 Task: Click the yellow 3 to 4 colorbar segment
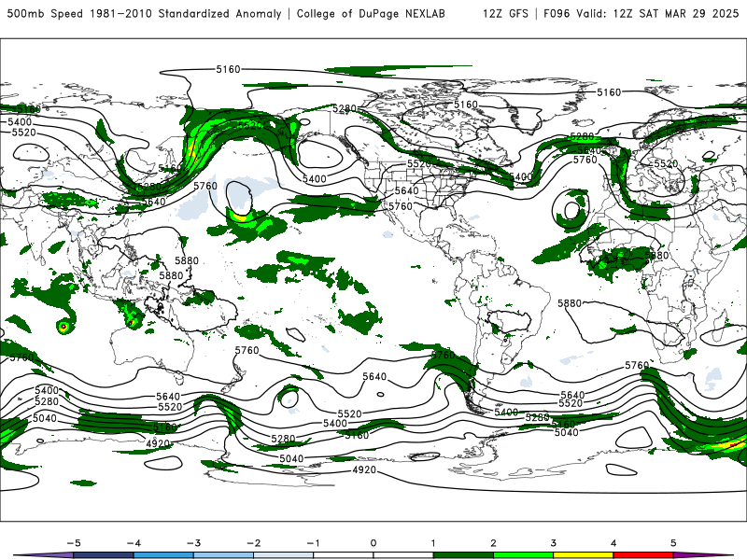[584, 555]
